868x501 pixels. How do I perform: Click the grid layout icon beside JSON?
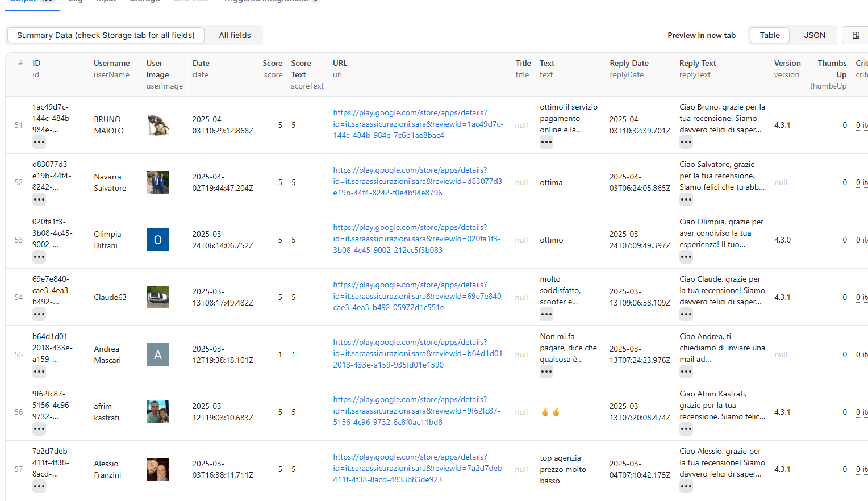click(856, 35)
